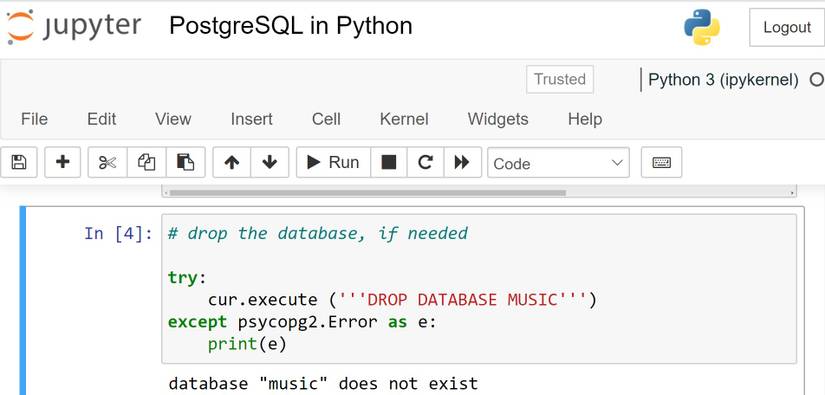Paste cells below icon

click(x=185, y=163)
